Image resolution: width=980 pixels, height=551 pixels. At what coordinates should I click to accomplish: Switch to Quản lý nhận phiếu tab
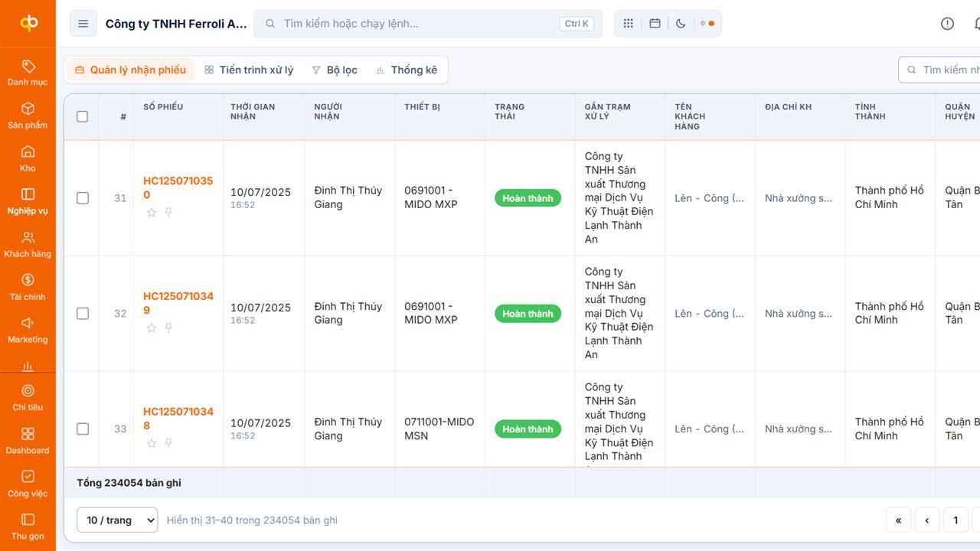pos(130,70)
